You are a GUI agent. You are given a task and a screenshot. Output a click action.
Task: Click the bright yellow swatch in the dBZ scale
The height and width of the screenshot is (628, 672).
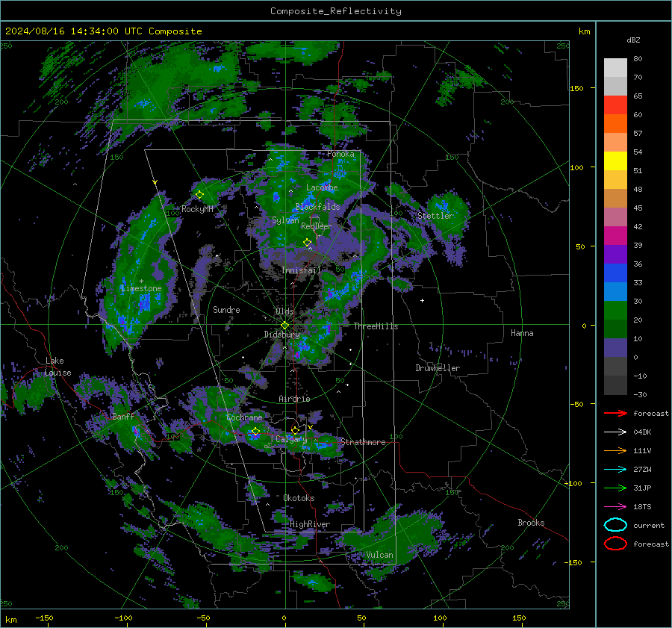615,161
